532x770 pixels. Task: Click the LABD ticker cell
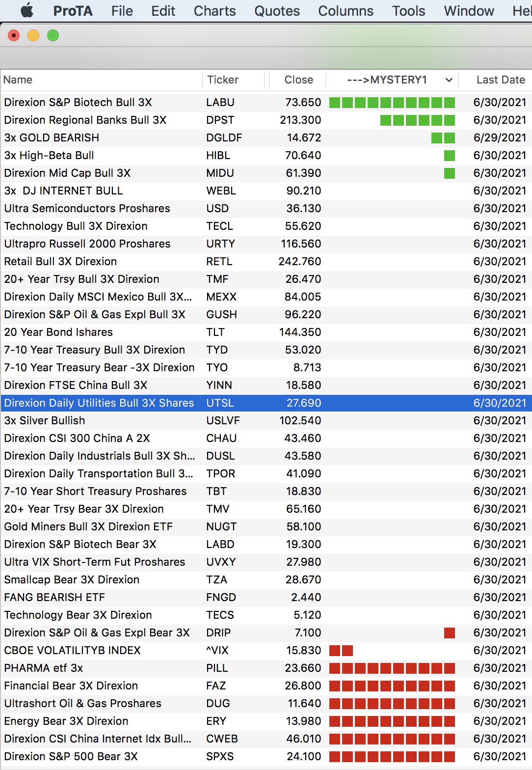pyautogui.click(x=220, y=544)
